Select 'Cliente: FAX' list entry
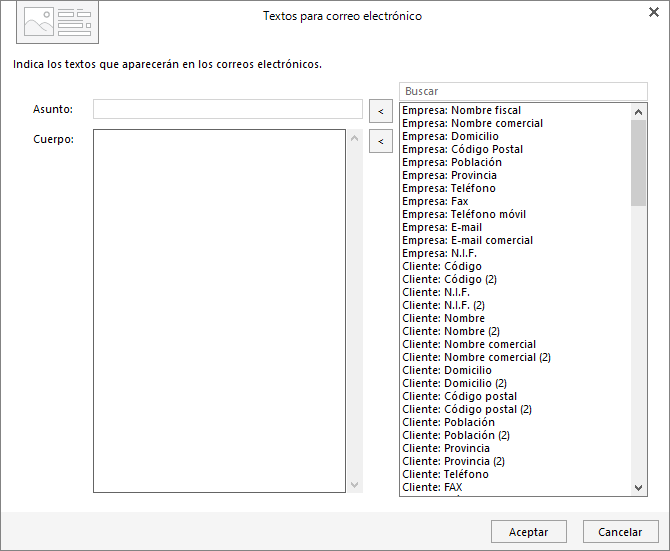This screenshot has height=551, width=670. pyautogui.click(x=516, y=487)
